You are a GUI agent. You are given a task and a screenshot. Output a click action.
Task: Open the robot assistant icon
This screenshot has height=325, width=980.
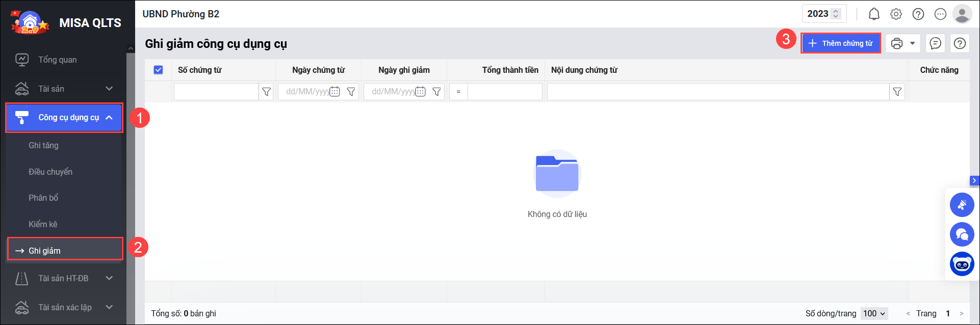962,264
